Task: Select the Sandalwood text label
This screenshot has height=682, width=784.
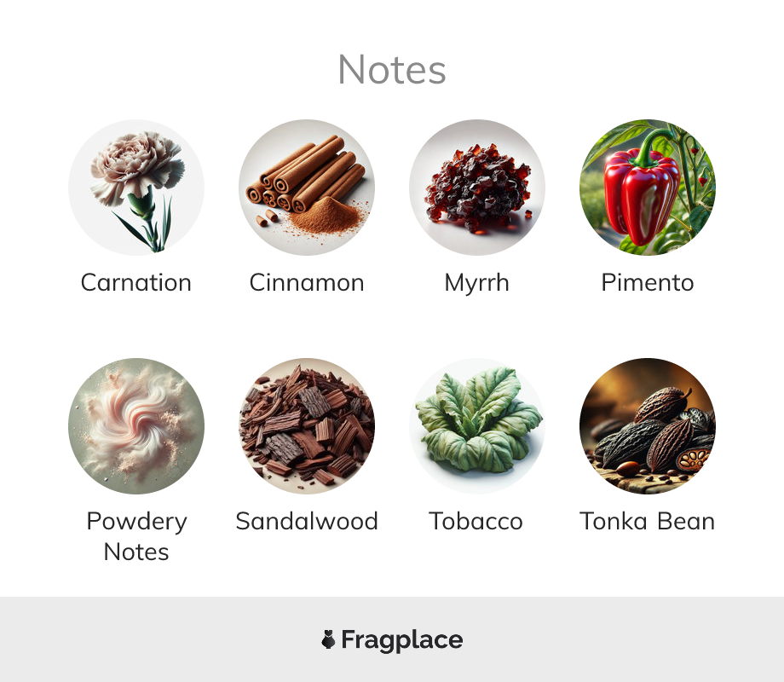Action: coord(307,521)
